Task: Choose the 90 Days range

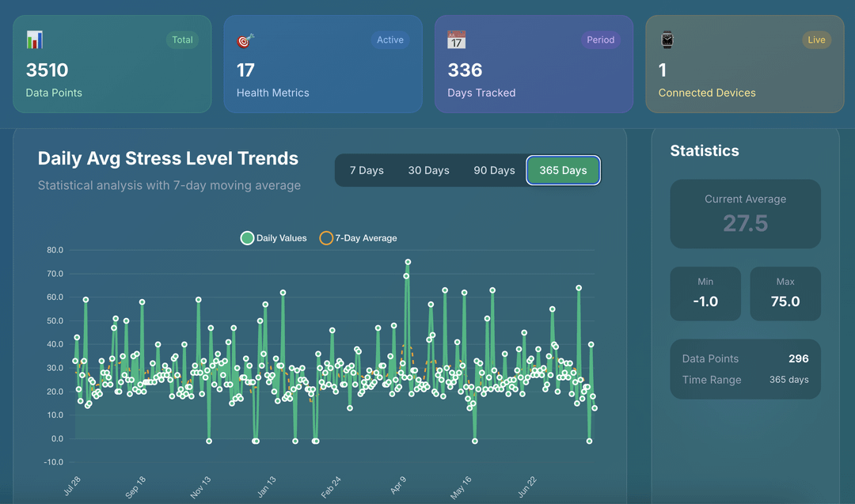Action: [x=494, y=171]
